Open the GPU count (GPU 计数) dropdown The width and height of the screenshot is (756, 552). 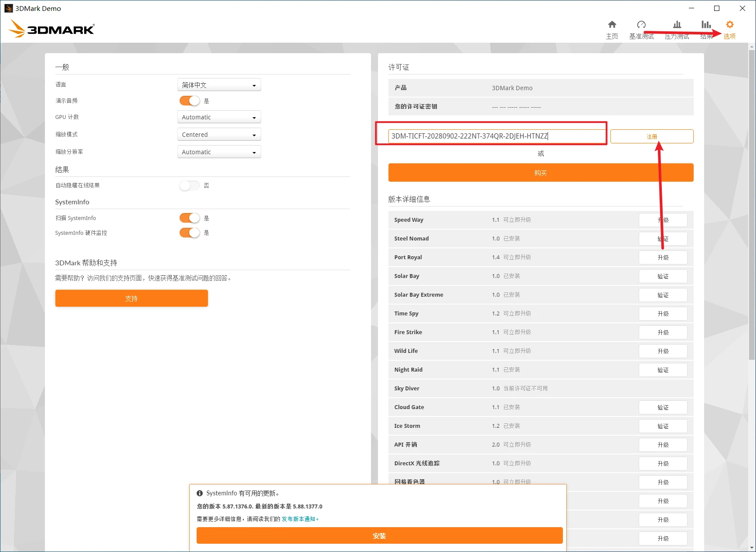pos(219,117)
